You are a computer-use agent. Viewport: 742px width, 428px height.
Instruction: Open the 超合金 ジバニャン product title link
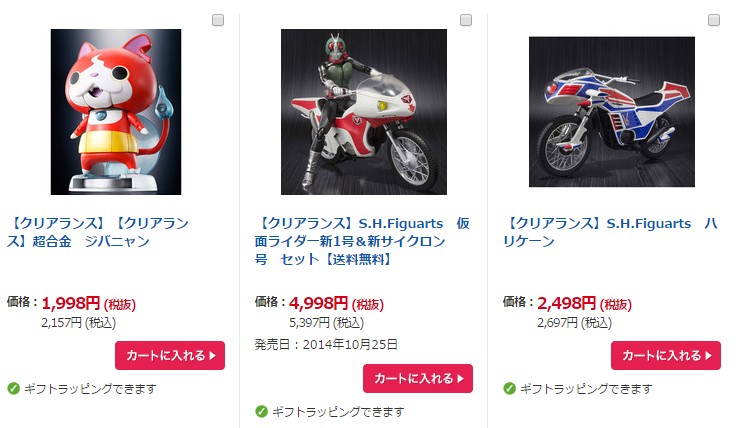(x=98, y=232)
